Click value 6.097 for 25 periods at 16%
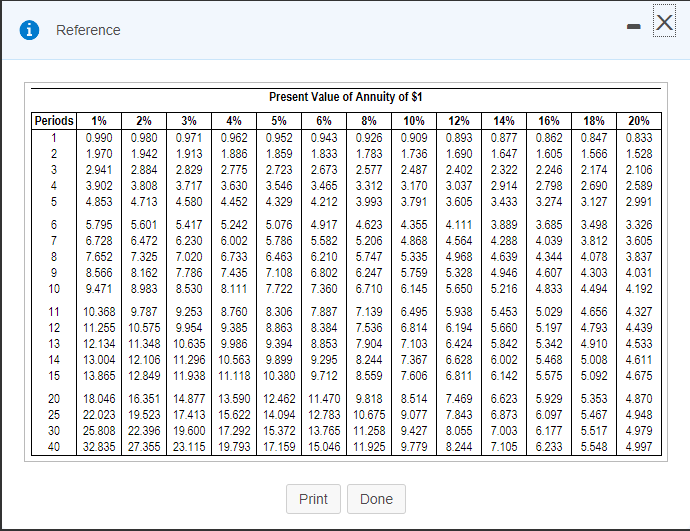The height and width of the screenshot is (531, 690). pos(549,414)
